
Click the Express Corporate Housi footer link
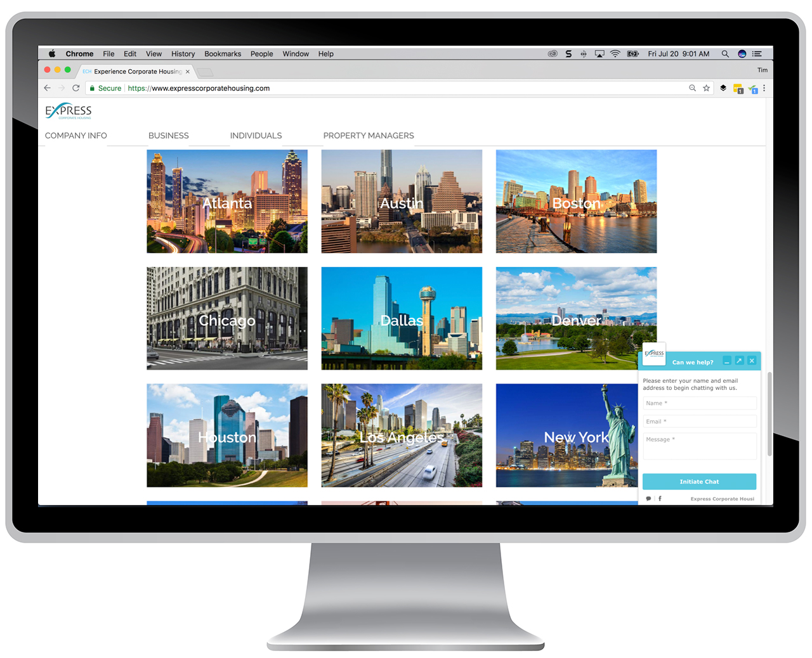click(x=723, y=499)
